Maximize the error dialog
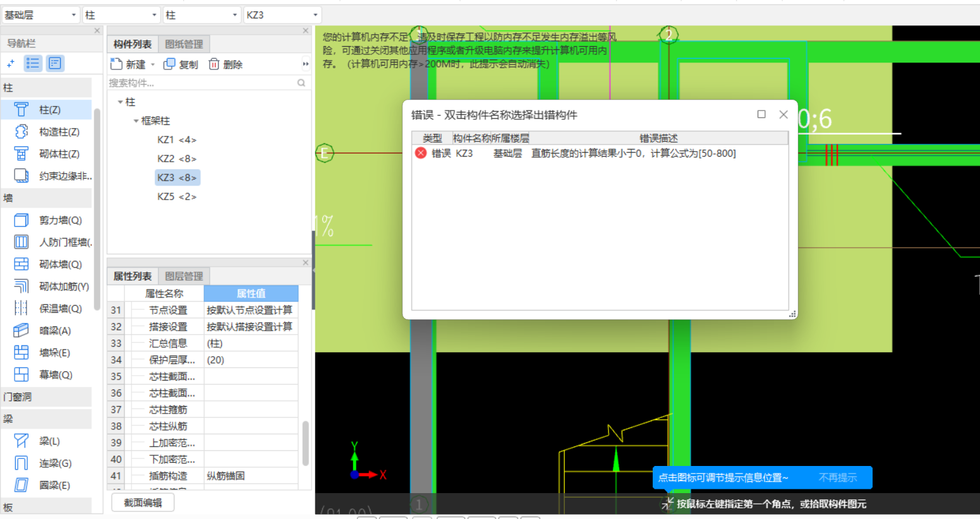980x519 pixels. click(761, 114)
